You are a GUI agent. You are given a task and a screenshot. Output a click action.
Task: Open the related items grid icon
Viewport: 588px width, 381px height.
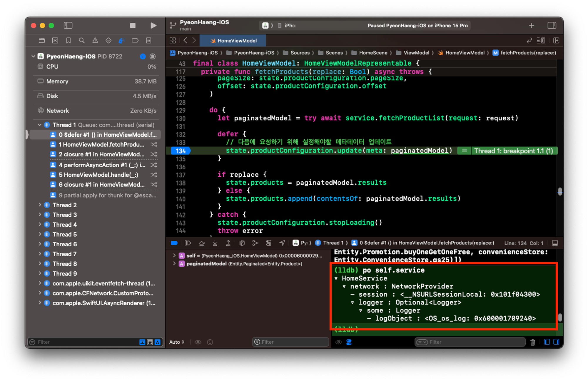click(173, 41)
